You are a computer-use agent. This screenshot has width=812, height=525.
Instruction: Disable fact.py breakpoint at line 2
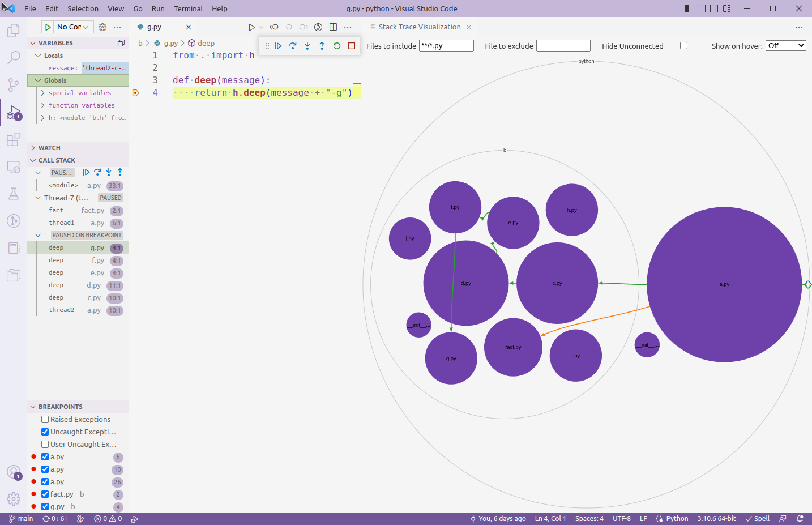point(45,494)
